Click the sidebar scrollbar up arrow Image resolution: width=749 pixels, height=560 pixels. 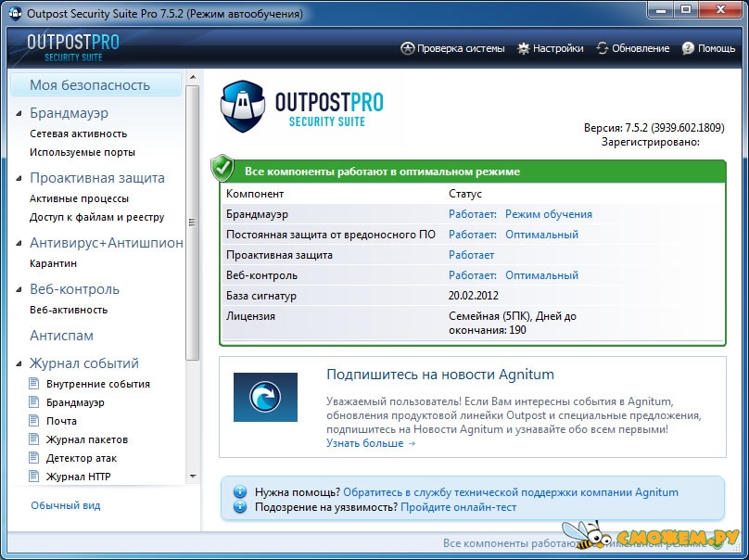click(193, 77)
